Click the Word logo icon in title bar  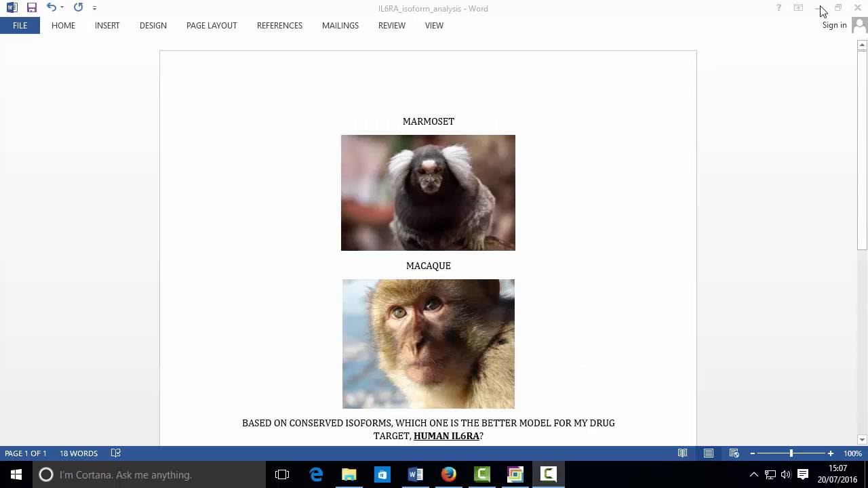(x=12, y=8)
